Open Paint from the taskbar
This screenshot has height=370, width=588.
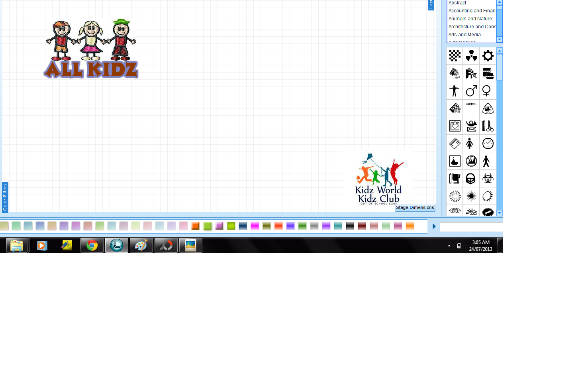tap(141, 245)
